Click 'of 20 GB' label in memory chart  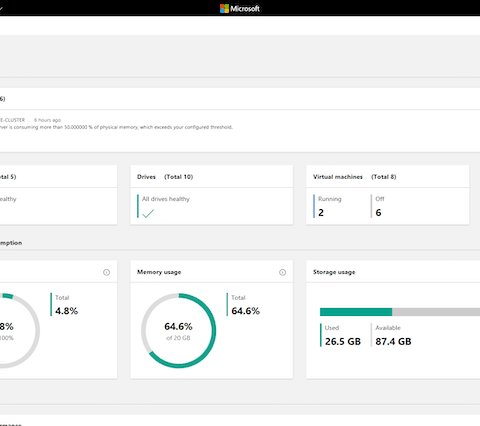(x=178, y=338)
